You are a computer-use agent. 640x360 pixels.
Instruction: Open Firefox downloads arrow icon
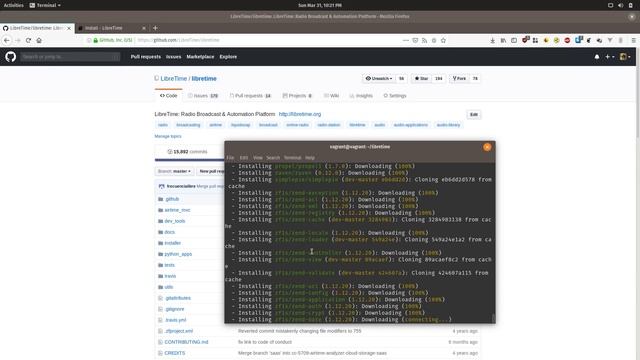(x=493, y=40)
